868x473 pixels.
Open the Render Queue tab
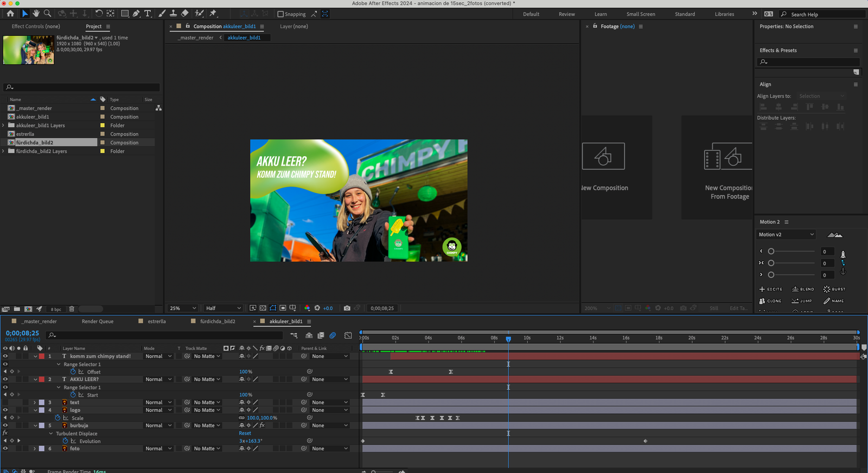point(98,321)
